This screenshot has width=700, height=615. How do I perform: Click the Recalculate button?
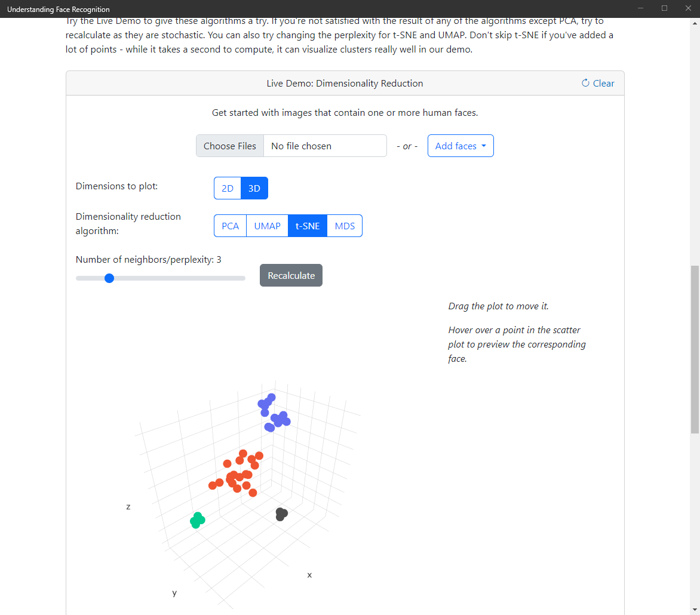[291, 275]
